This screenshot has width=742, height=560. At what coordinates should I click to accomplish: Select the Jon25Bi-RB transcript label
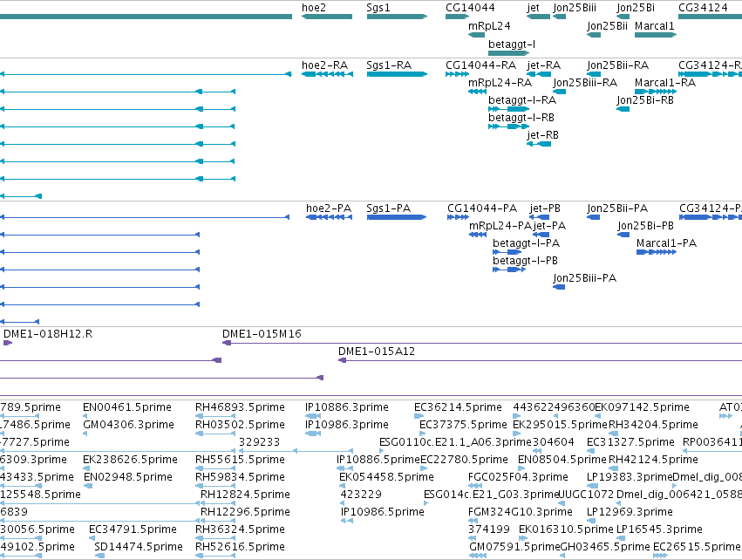click(645, 100)
